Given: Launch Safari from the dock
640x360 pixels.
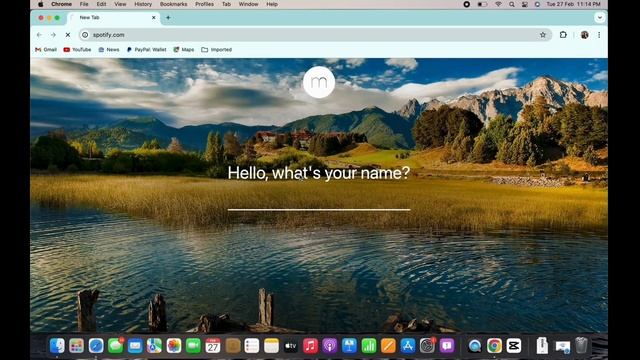Looking at the screenshot, I should click(x=96, y=346).
